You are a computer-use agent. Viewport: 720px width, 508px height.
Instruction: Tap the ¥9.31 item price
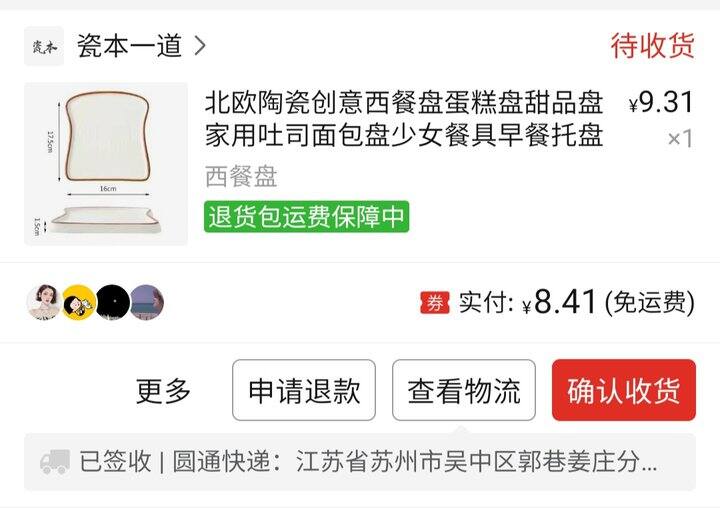coord(661,102)
